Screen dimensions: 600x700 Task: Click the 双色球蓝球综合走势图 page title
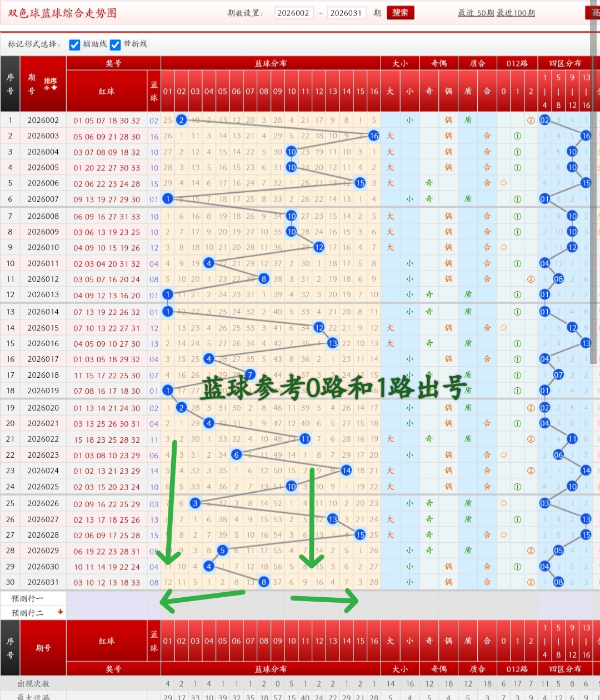(x=62, y=13)
